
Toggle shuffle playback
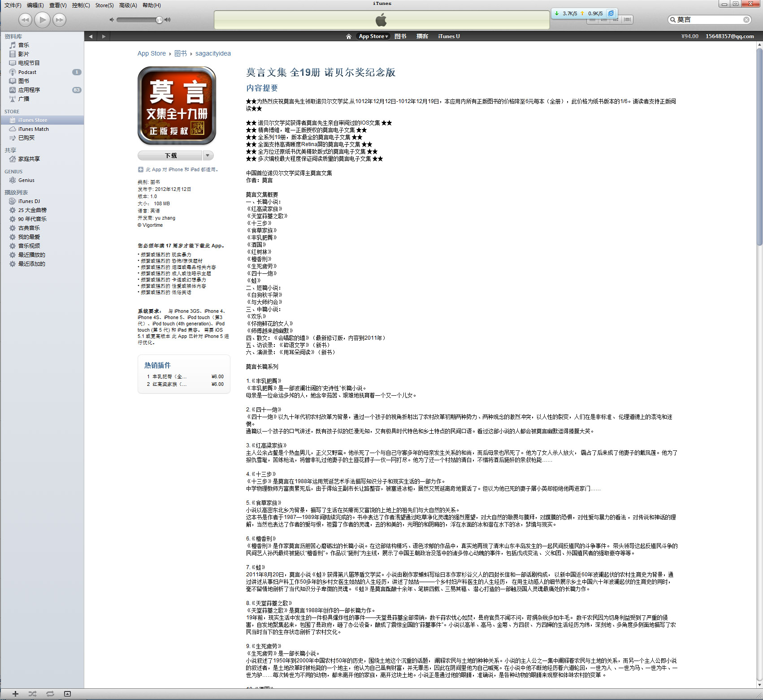click(x=33, y=694)
